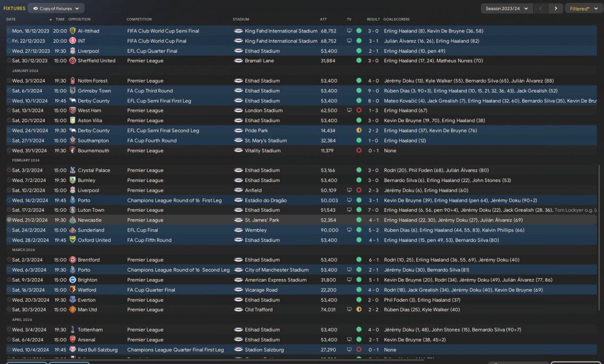Open the Old Trafford stadium link
This screenshot has height=364, width=604.
click(259, 310)
